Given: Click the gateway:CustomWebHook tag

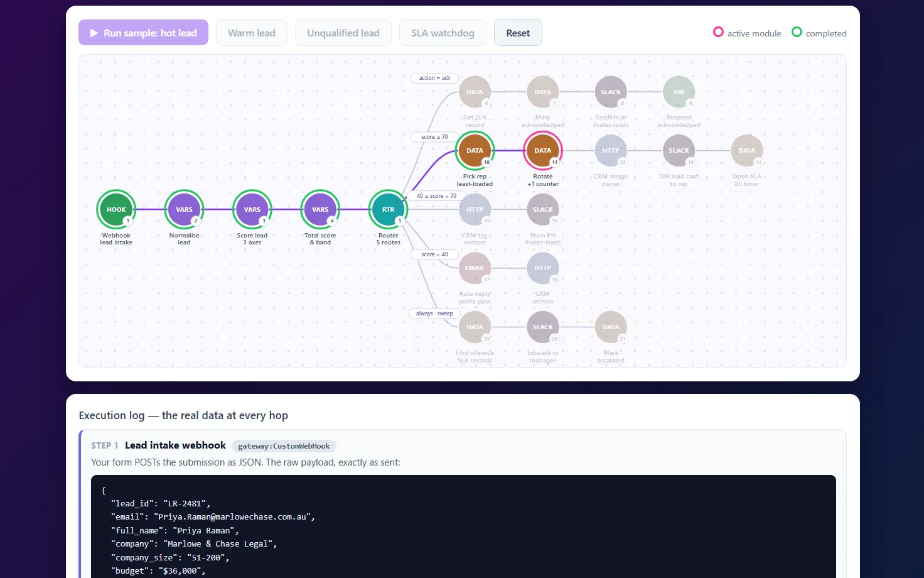Looking at the screenshot, I should (x=284, y=446).
